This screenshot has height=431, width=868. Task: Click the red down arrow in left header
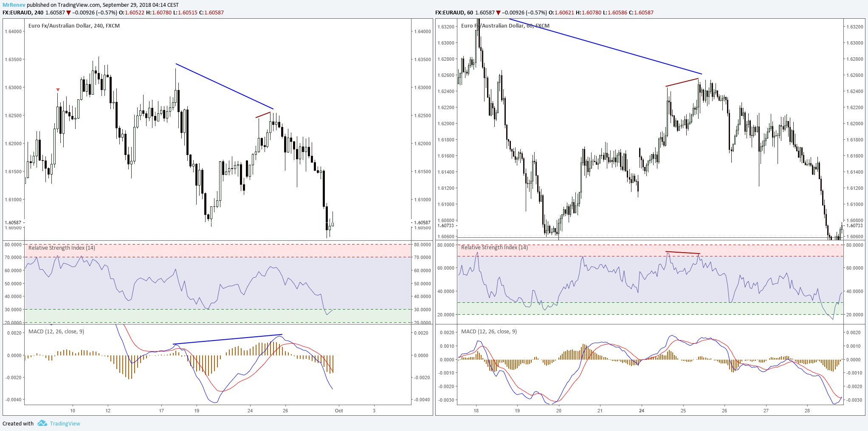point(68,13)
